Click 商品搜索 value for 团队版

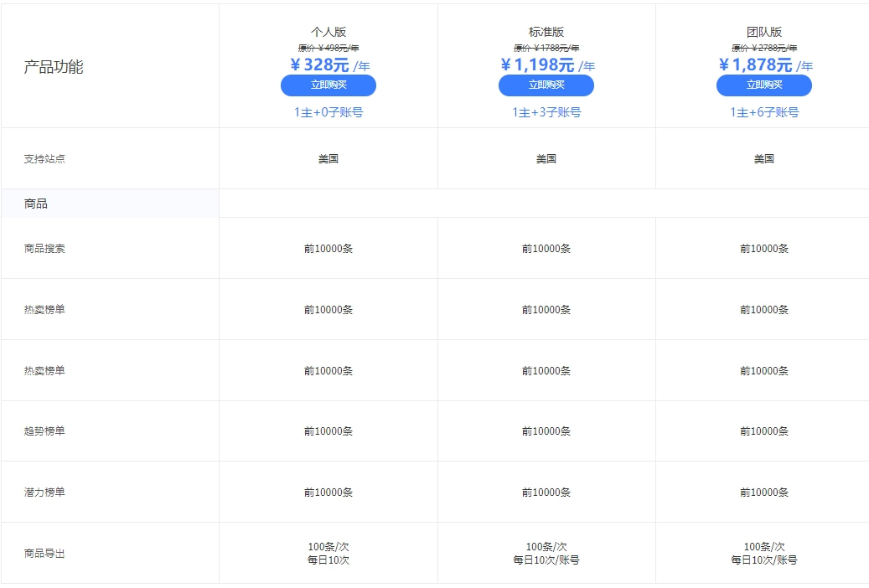(763, 249)
